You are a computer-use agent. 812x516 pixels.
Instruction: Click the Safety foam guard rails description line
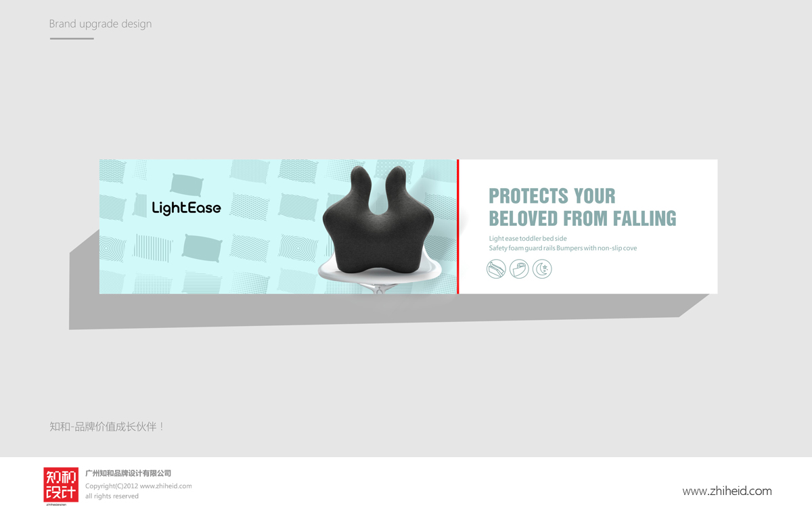563,248
